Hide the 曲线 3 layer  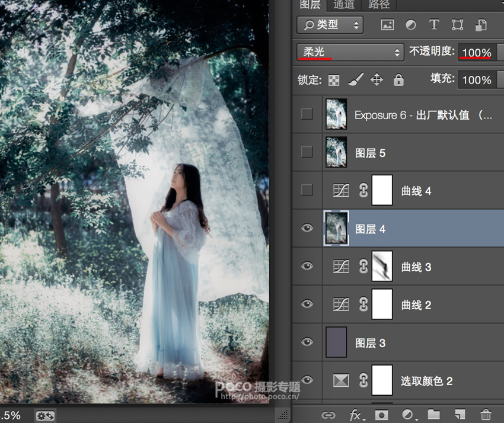[307, 266]
